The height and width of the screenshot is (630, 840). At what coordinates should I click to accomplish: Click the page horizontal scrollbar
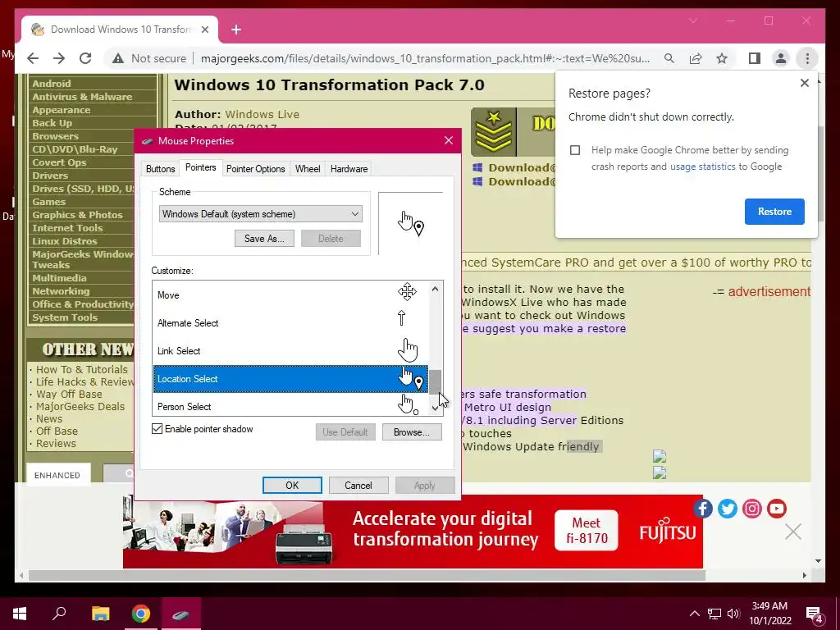pos(367,575)
